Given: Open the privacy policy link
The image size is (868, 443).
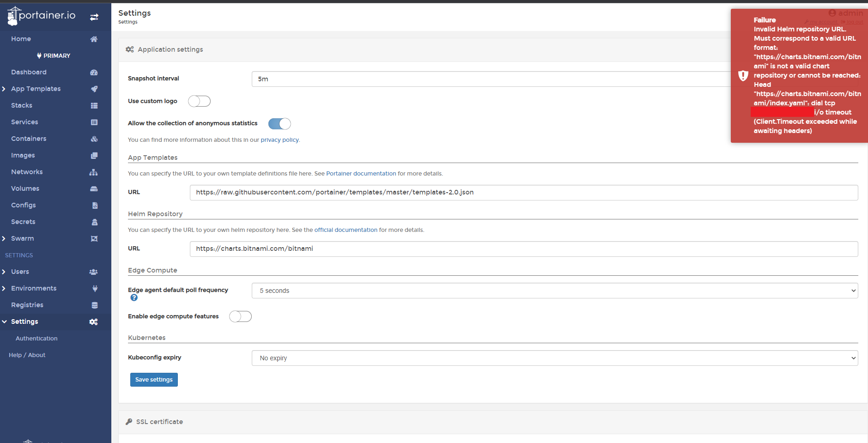Looking at the screenshot, I should tap(279, 140).
